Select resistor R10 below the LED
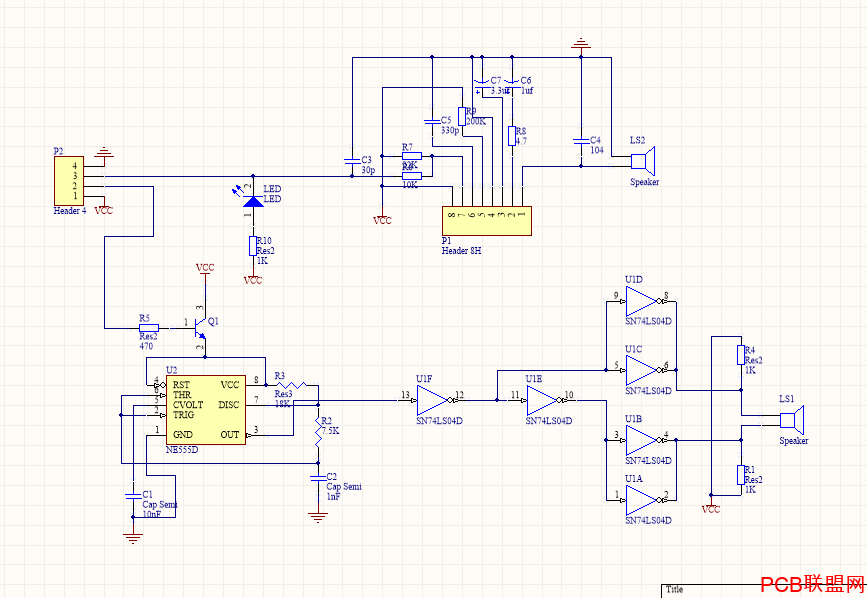Screen dimensions: 867x598 (x=253, y=246)
